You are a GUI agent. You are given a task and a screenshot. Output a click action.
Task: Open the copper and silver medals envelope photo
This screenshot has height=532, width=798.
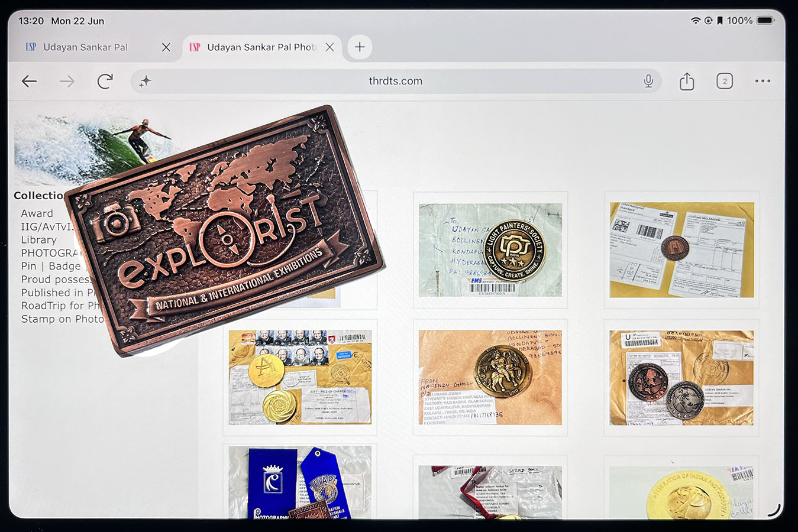681,377
